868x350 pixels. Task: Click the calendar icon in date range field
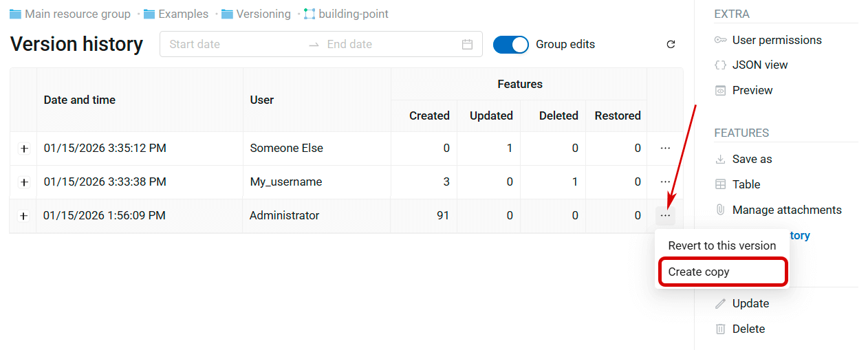pyautogui.click(x=467, y=45)
